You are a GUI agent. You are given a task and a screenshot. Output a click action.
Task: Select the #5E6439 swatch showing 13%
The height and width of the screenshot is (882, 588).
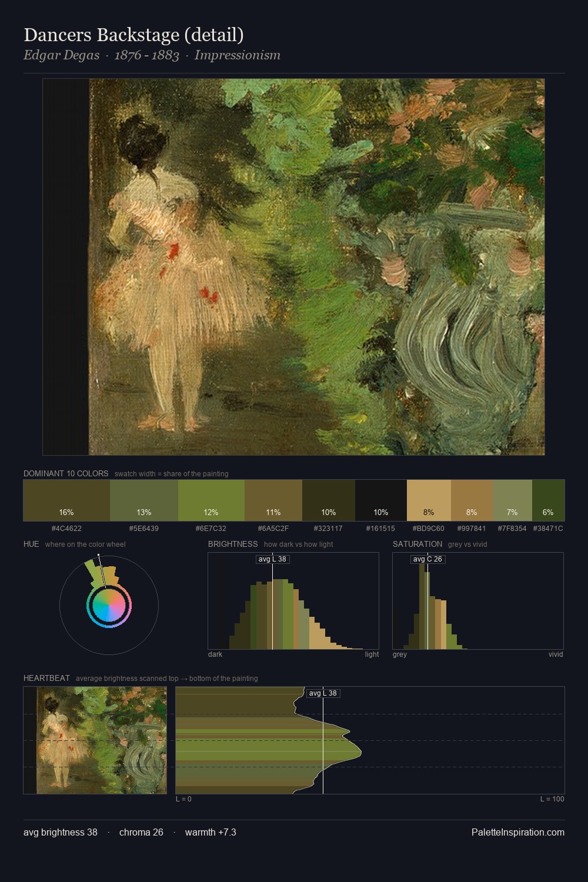click(144, 500)
